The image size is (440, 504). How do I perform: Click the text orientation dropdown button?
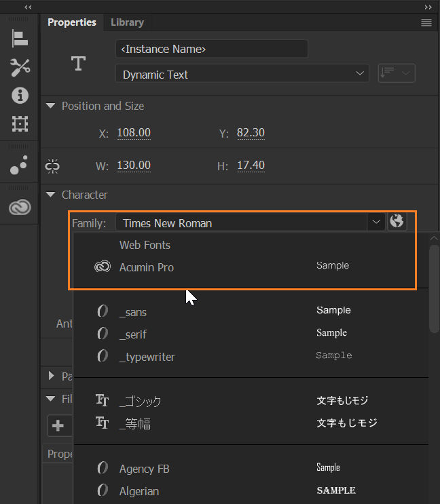click(397, 73)
